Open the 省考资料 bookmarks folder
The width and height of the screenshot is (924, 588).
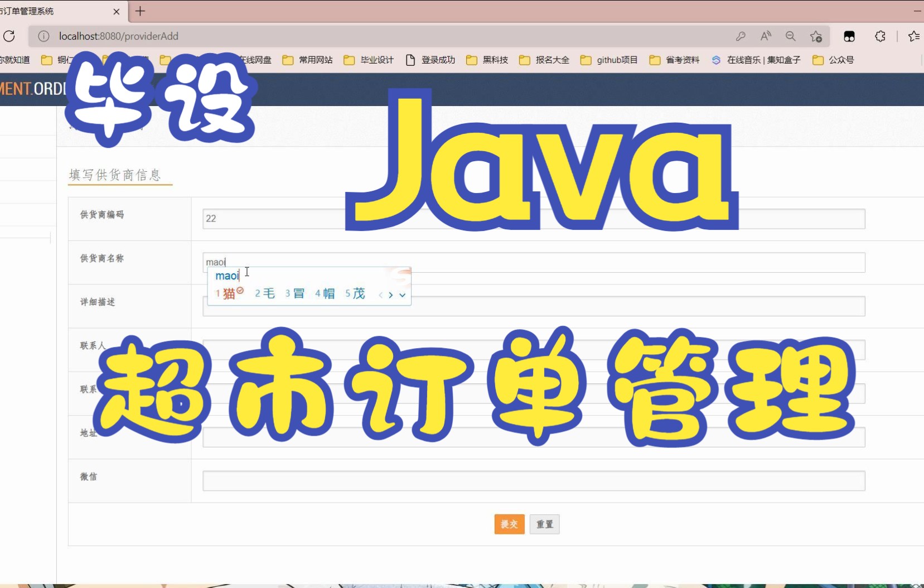[x=675, y=60]
